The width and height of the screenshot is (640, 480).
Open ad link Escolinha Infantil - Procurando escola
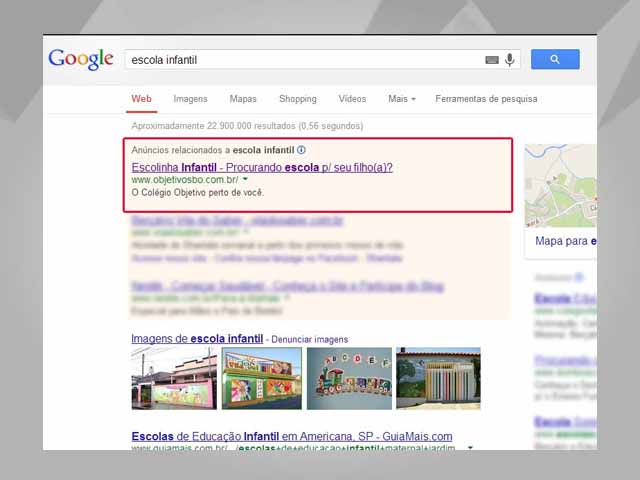[262, 167]
